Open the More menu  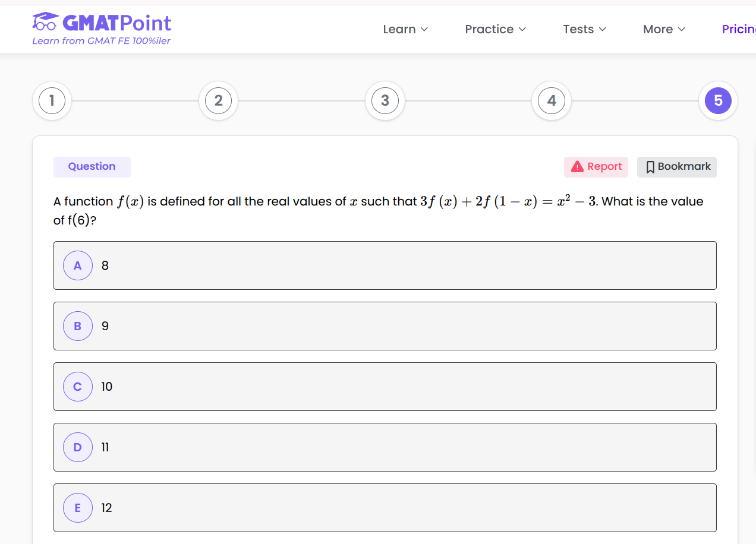click(x=664, y=29)
